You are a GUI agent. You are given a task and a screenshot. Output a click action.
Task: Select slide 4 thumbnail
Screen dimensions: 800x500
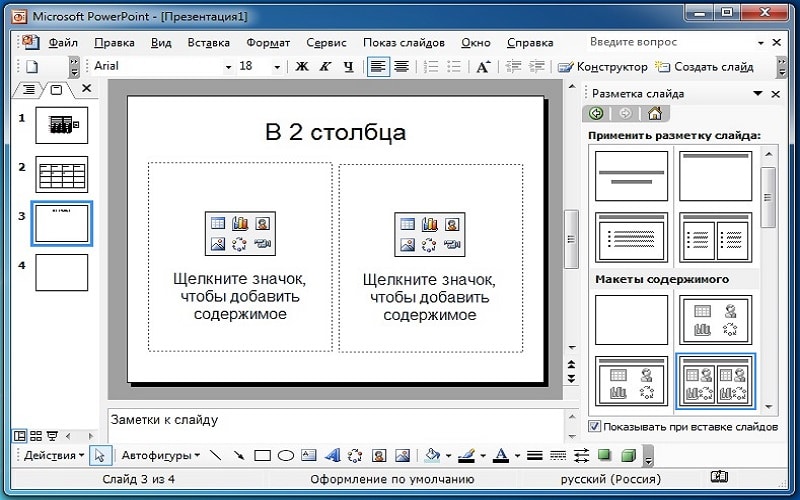[x=61, y=272]
